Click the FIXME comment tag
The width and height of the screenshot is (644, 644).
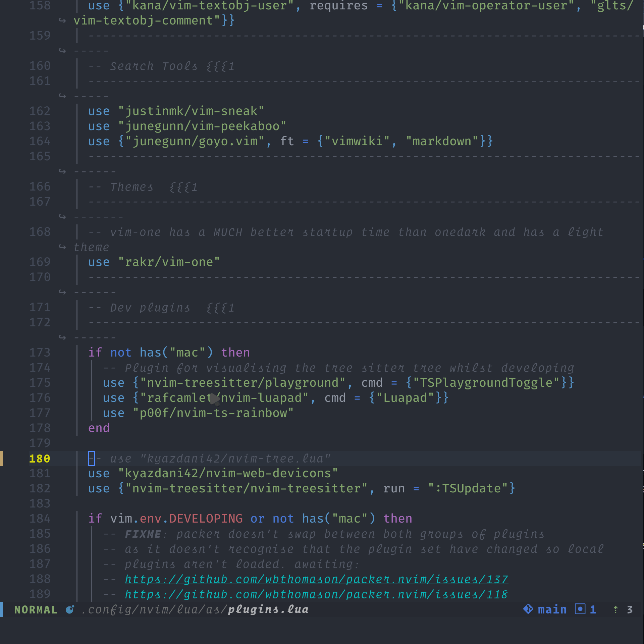[x=143, y=534]
